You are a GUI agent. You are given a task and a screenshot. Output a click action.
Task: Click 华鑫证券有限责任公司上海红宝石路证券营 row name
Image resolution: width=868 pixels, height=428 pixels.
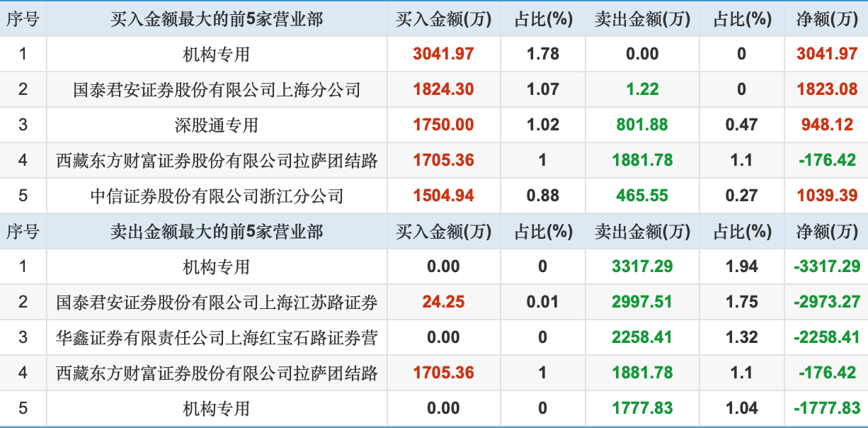217,338
